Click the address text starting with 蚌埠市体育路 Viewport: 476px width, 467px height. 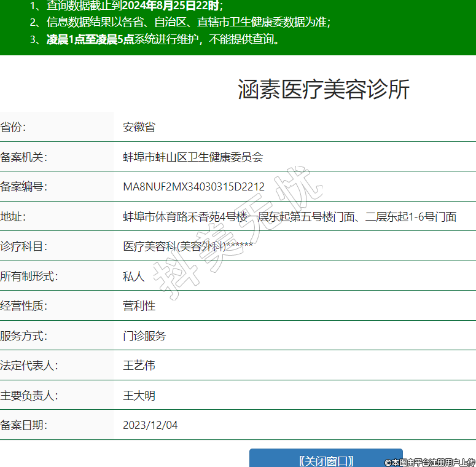(289, 217)
